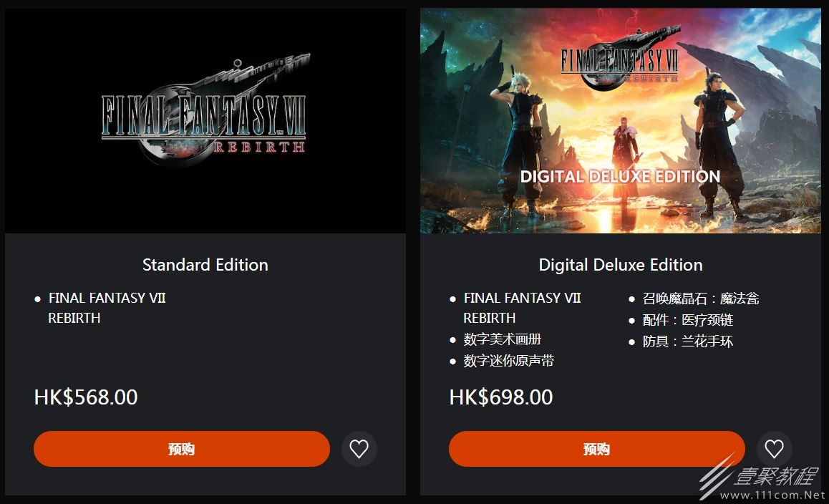Click the Digital Deluxe Edition title heading
This screenshot has width=829, height=504.
[x=621, y=265]
